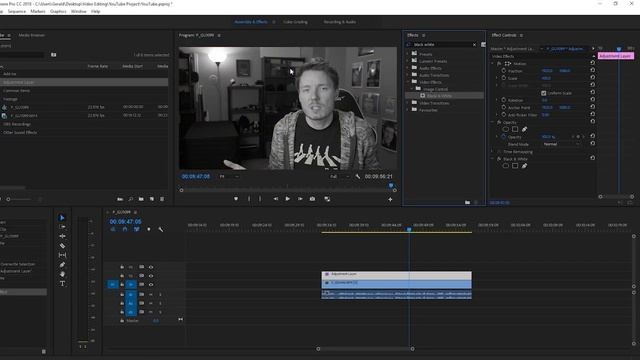Expand Lumetri Presets folder
The width and height of the screenshot is (640, 360).
pos(407,61)
